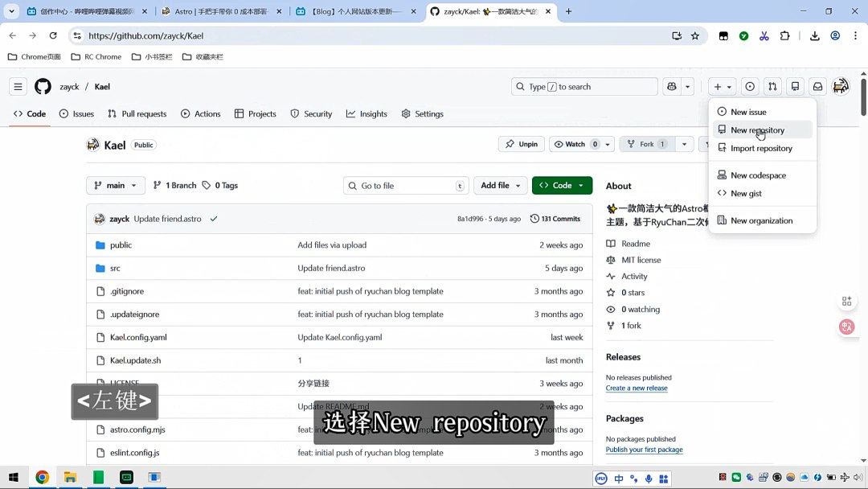Open pull requests icon in top header
Viewport: 868px width, 489px height.
[x=772, y=87]
